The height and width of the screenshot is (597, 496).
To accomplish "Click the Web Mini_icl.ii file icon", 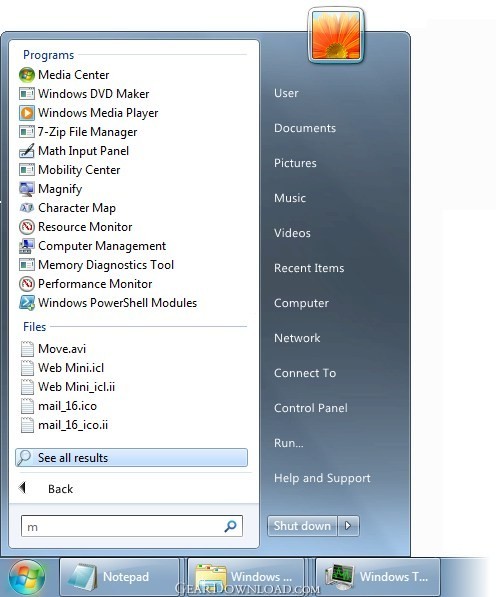I will point(27,387).
